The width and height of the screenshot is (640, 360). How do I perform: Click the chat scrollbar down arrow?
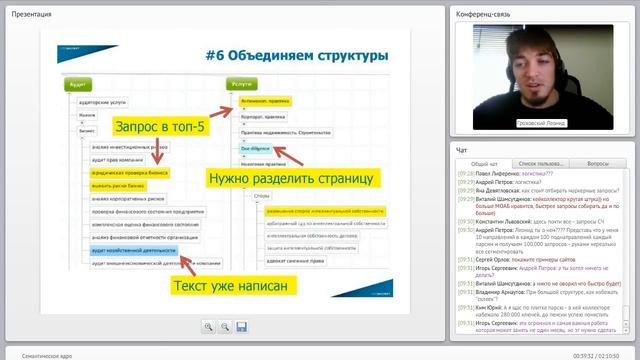[626, 331]
